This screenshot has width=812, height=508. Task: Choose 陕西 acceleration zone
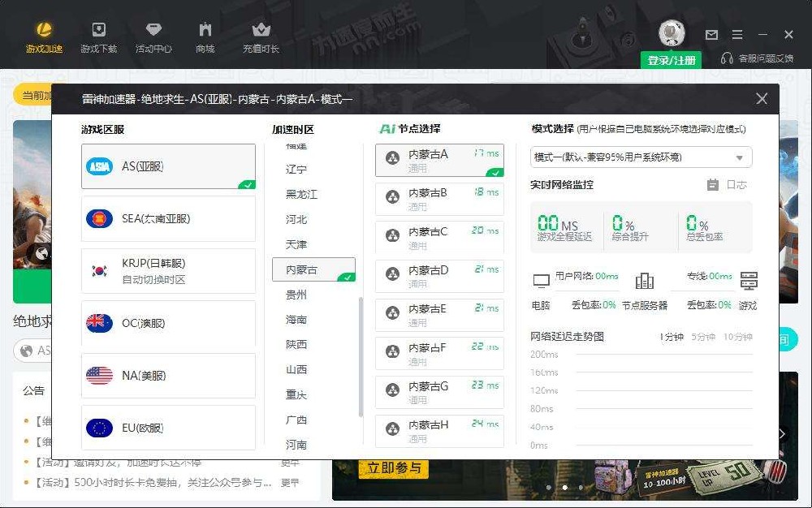click(x=296, y=344)
